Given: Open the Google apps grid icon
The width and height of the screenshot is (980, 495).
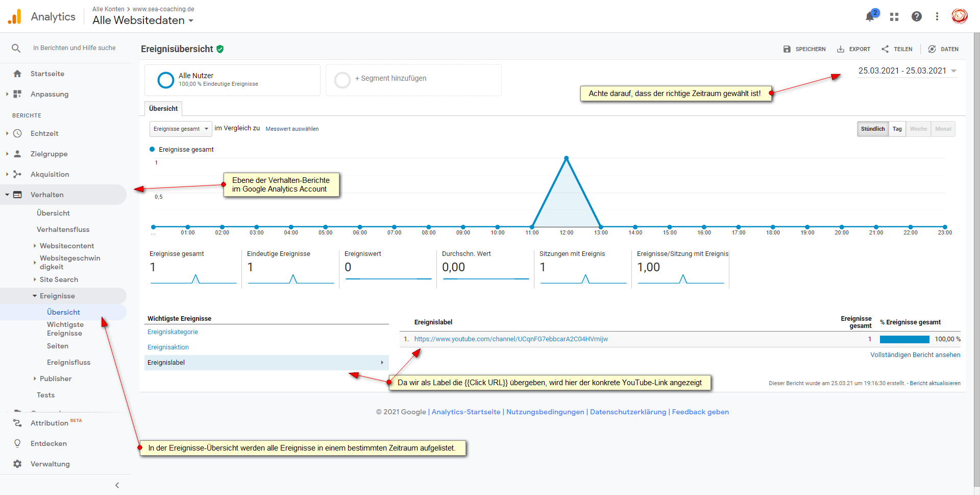Looking at the screenshot, I should (x=894, y=17).
